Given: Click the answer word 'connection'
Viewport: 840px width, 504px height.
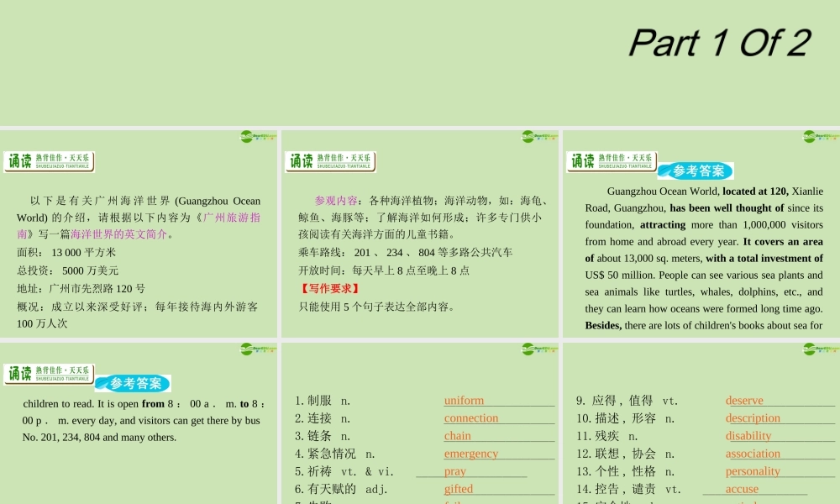Looking at the screenshot, I should point(471,417).
